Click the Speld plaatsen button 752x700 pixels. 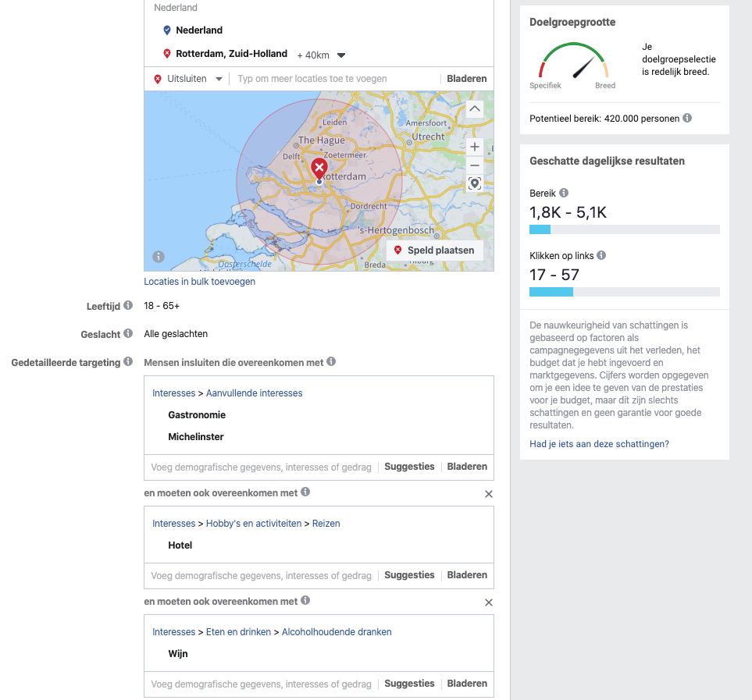[434, 250]
